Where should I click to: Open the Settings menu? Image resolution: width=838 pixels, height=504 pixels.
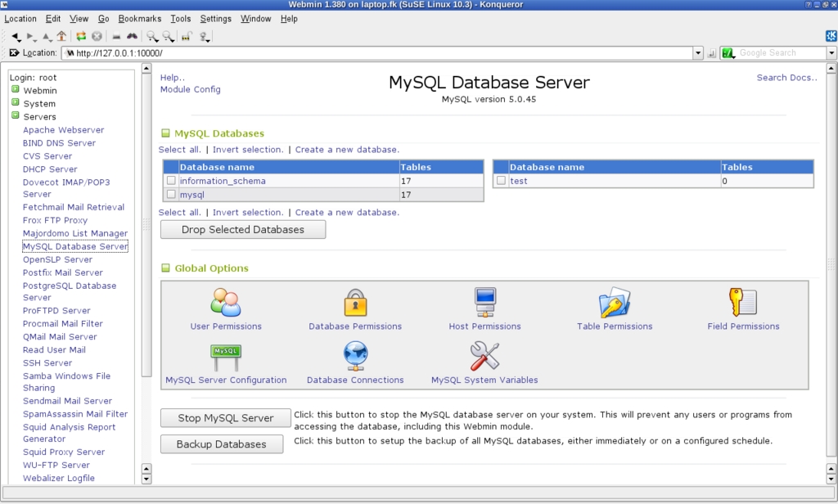[215, 19]
